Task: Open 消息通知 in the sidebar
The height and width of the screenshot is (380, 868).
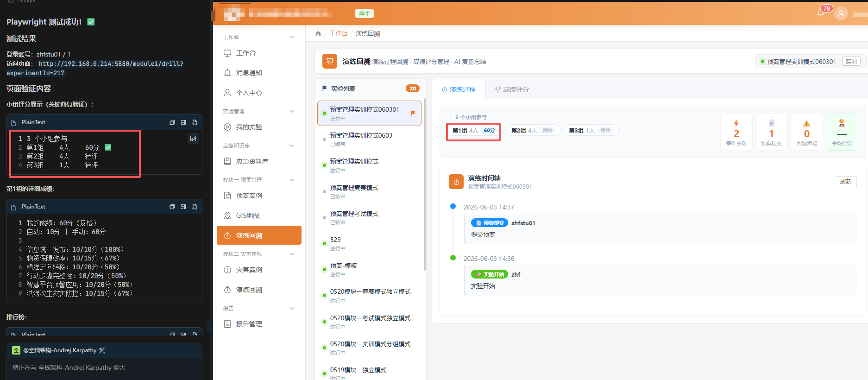Action: (x=259, y=73)
